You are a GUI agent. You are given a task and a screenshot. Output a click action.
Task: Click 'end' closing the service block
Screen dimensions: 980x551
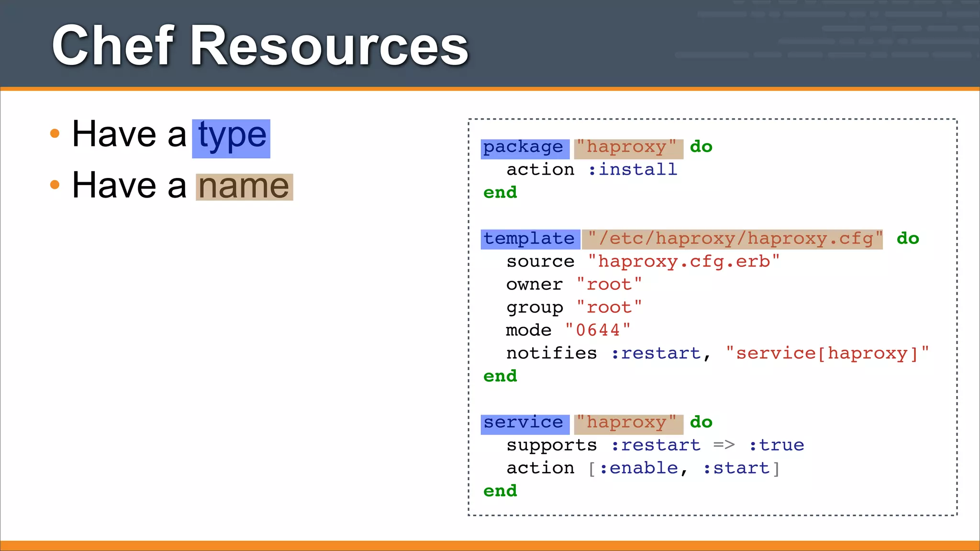point(500,491)
